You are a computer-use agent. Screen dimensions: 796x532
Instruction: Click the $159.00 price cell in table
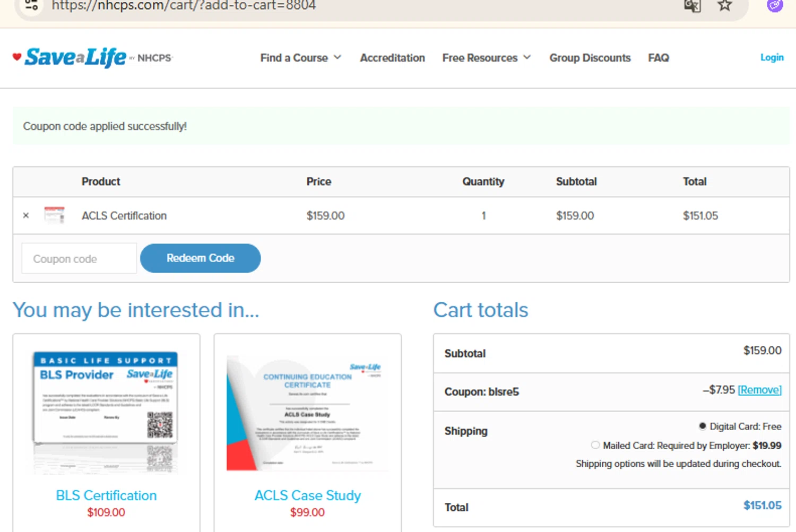(x=325, y=216)
